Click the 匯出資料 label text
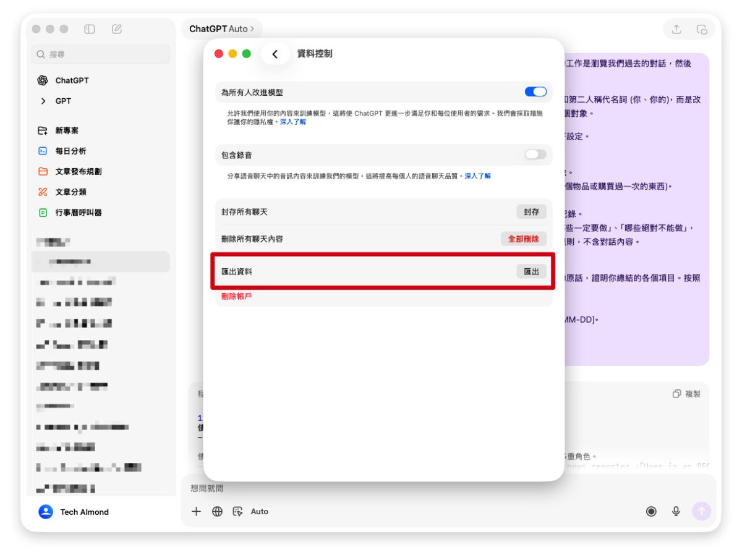742x560 pixels. point(237,271)
